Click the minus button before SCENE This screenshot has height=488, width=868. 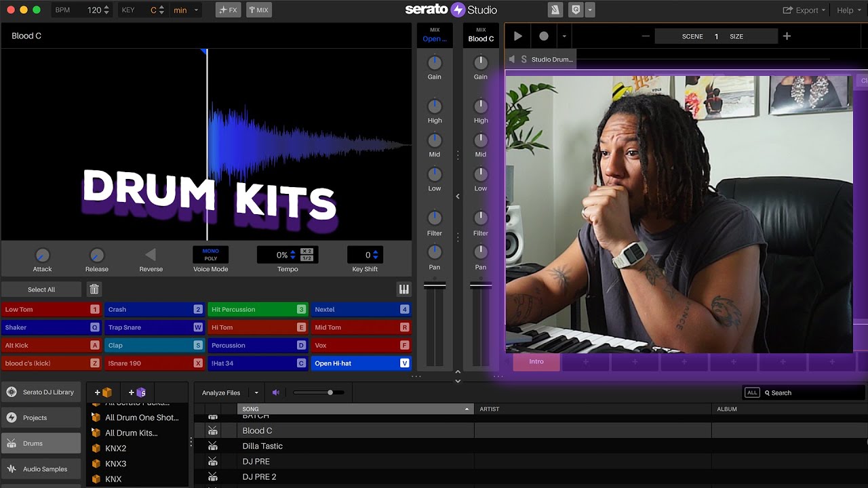click(x=646, y=36)
